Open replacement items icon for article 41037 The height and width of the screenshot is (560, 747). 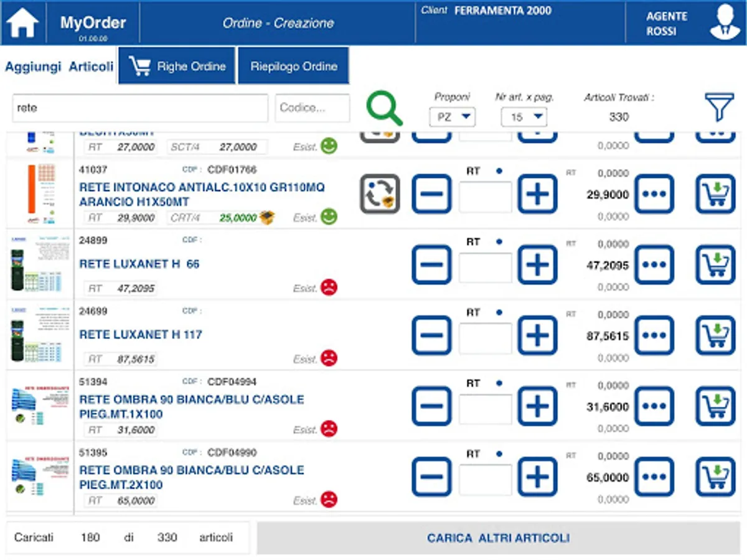point(380,194)
